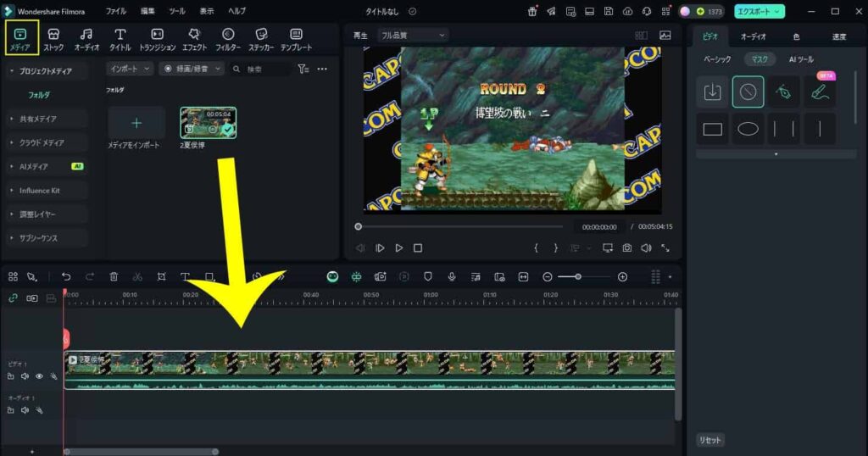Toggle visibility eye of ビデオ1 track
Image resolution: width=868 pixels, height=456 pixels.
39,376
